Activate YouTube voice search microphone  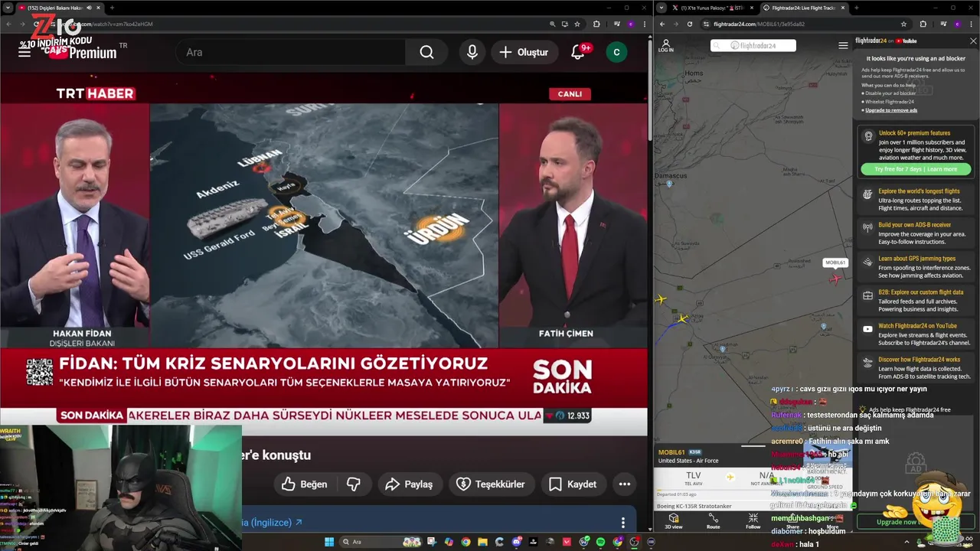pos(472,52)
